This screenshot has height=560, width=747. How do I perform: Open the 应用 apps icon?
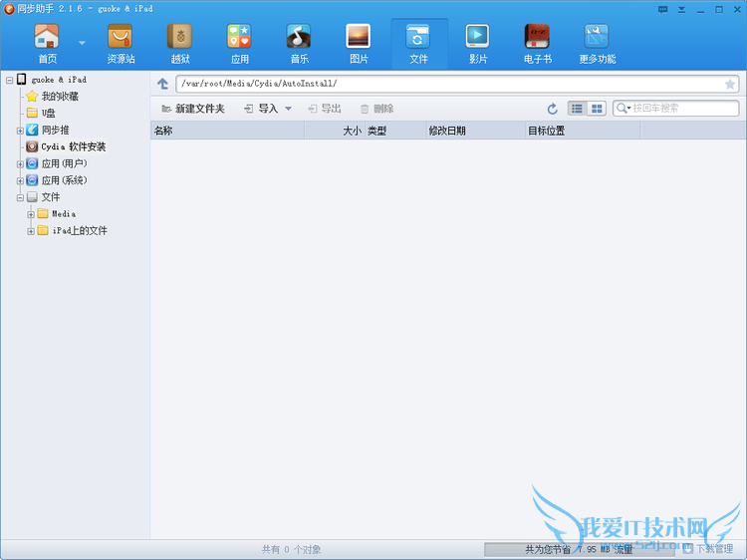(x=240, y=44)
